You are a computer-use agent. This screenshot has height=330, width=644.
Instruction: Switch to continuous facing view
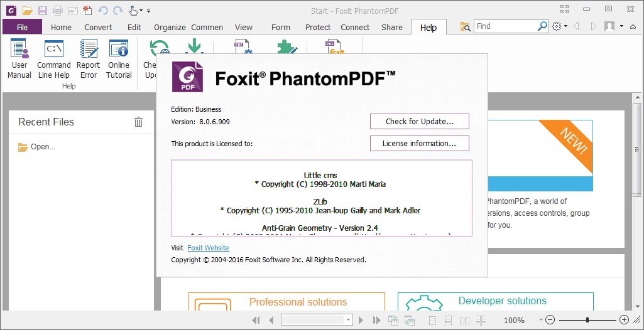point(481,320)
